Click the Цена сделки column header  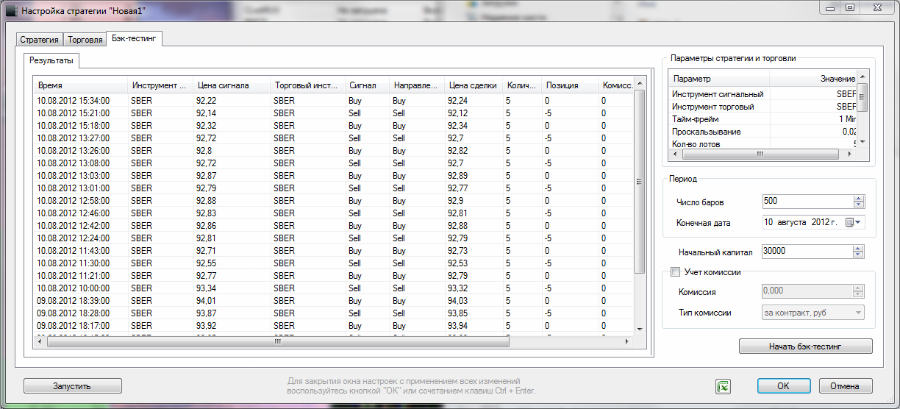474,85
